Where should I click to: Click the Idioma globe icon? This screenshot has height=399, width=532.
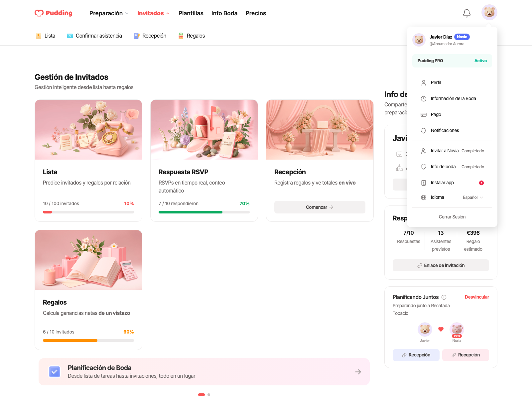point(424,198)
